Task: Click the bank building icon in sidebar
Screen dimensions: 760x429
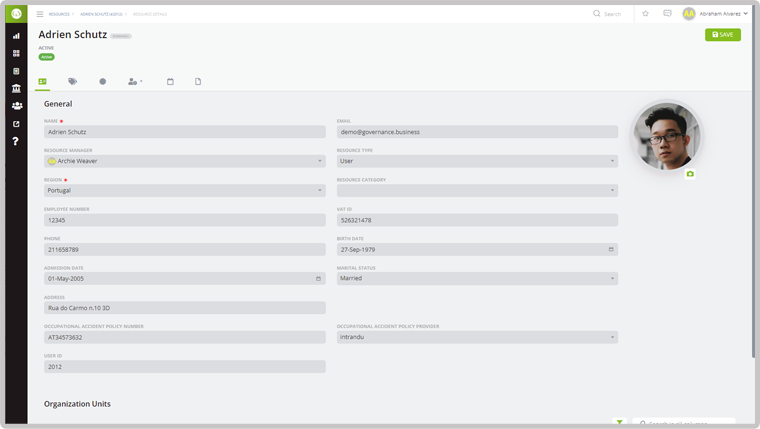Action: coord(16,89)
